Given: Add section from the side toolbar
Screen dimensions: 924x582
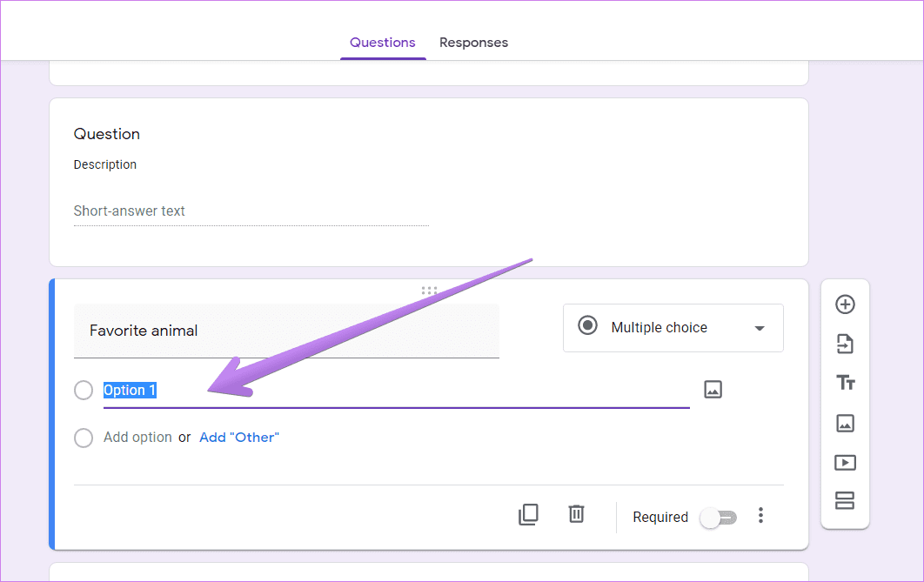Looking at the screenshot, I should coord(845,501).
